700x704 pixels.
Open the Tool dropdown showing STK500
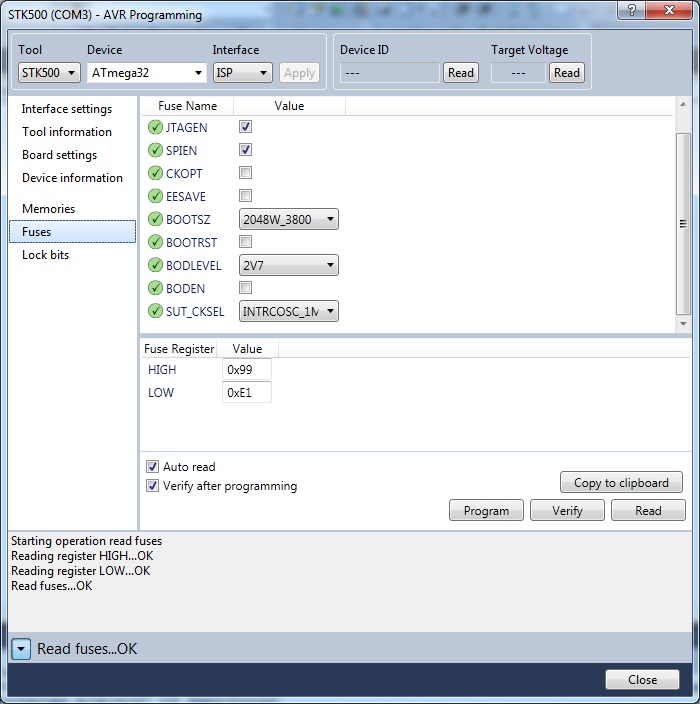[x=49, y=73]
